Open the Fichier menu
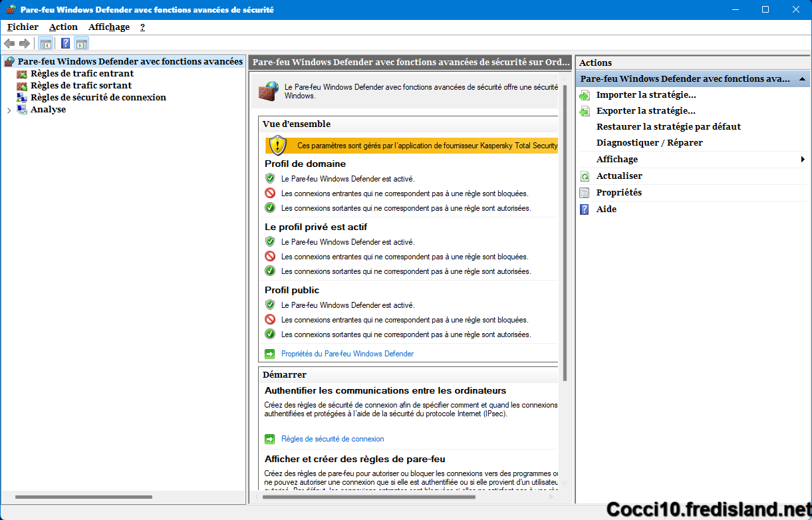Screen dimensions: 812x520 [23, 27]
